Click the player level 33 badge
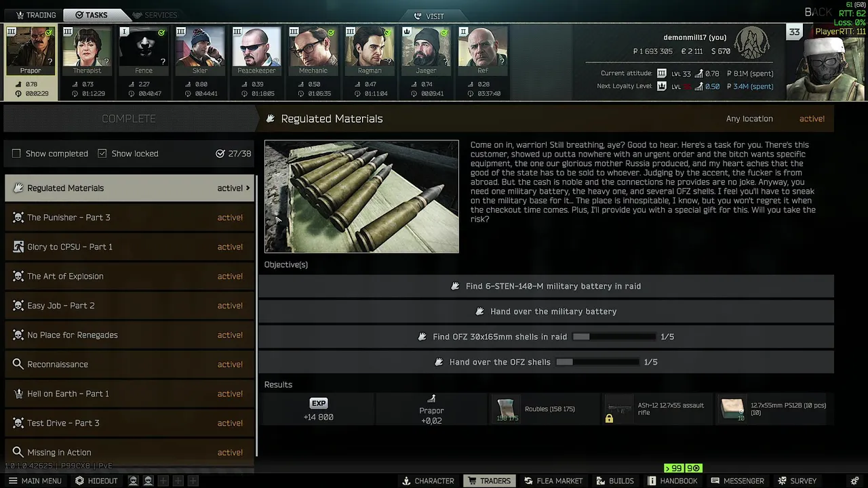The width and height of the screenshot is (868, 488). [x=794, y=32]
